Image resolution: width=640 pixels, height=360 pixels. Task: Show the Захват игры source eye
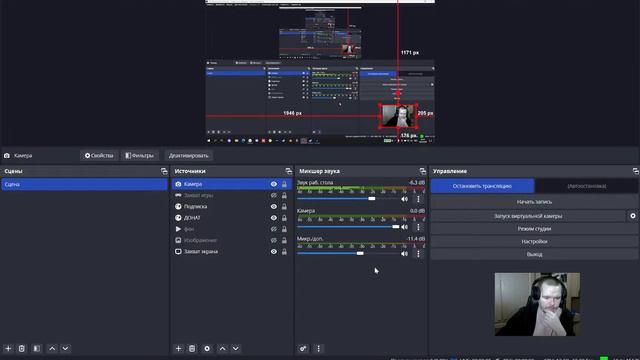click(x=273, y=196)
